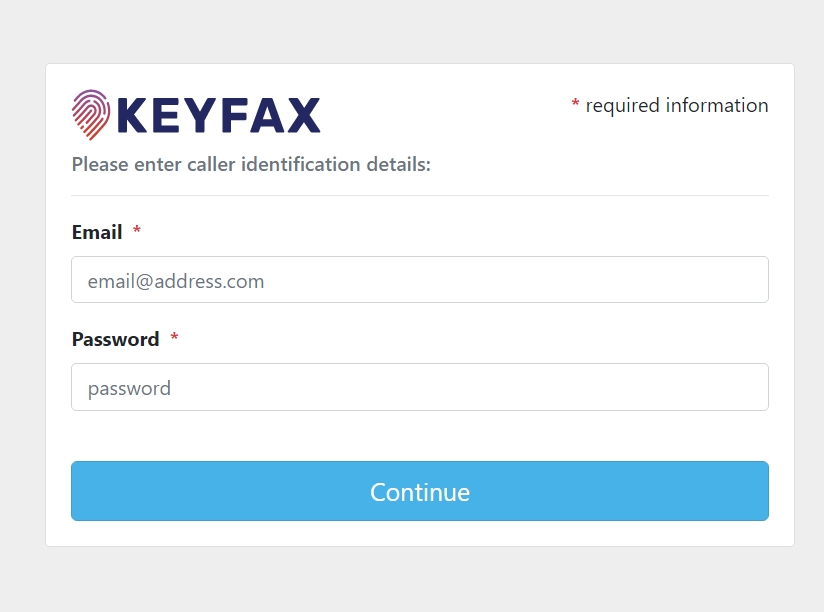
Task: Click the 'password' placeholder text
Action: tap(129, 388)
